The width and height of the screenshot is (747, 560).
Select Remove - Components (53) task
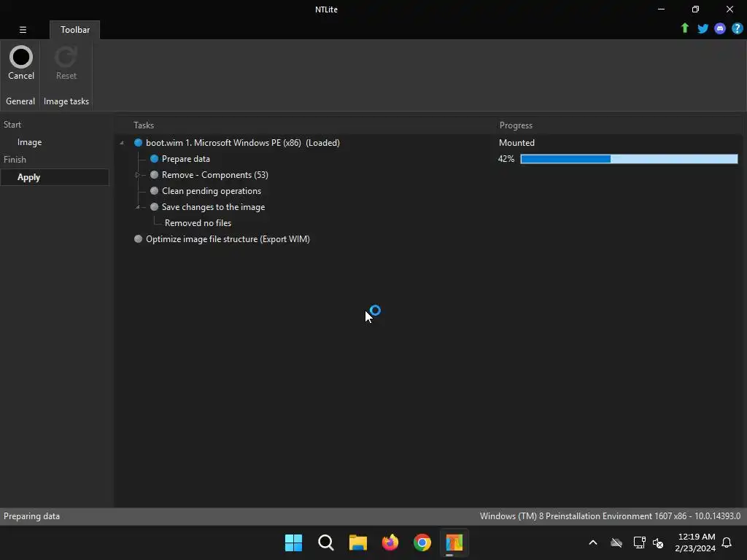(x=215, y=175)
